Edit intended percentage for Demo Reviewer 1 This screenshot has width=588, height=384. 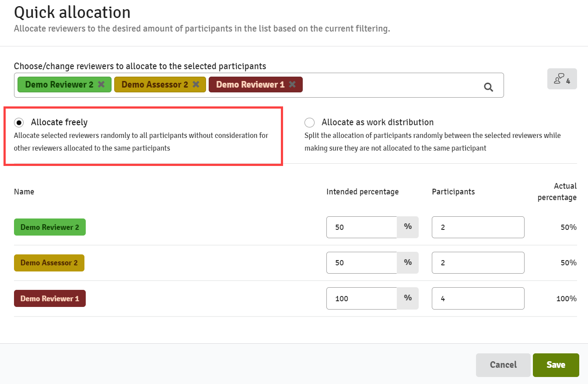(x=362, y=299)
